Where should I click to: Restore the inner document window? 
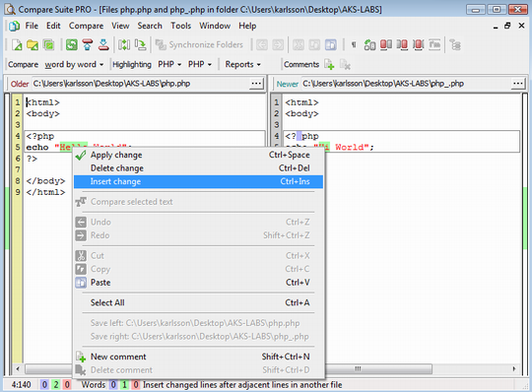(x=507, y=26)
